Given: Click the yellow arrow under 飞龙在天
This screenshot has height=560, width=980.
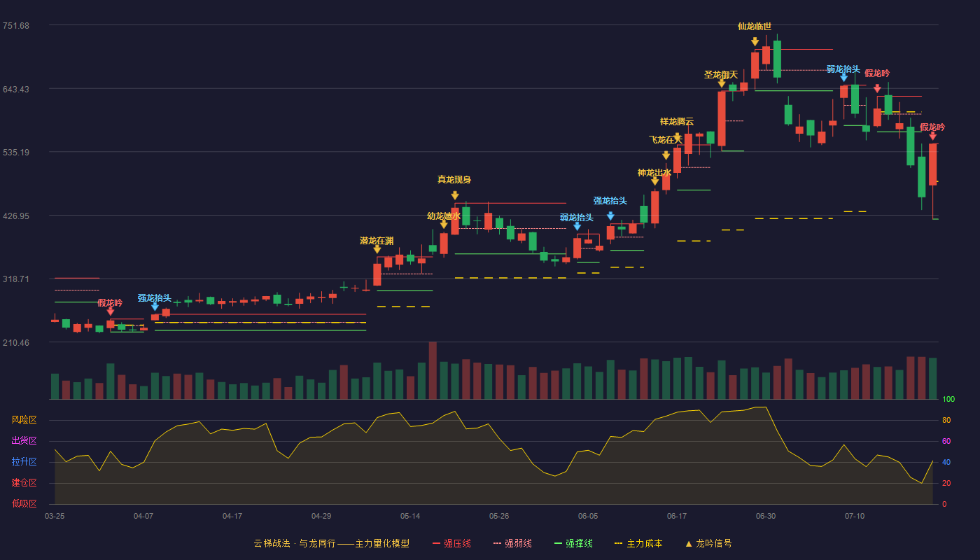Looking at the screenshot, I should click(666, 155).
